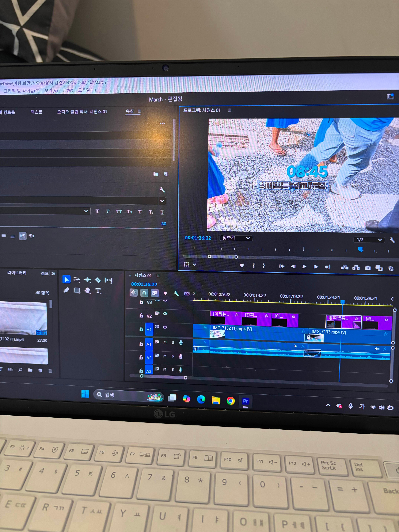
Task: Click Mark Out in program monitor
Action: pos(264,266)
